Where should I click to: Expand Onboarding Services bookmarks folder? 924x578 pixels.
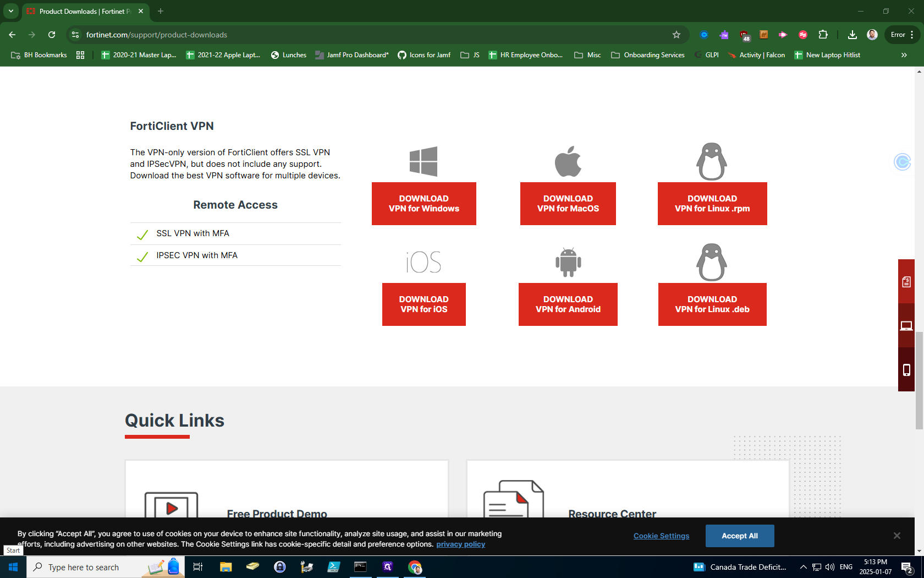(648, 55)
